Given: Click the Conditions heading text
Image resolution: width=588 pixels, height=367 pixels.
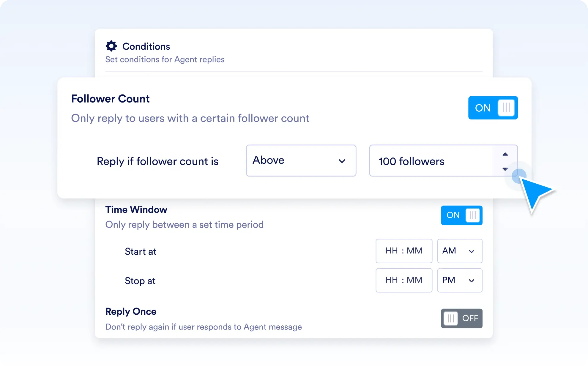Looking at the screenshot, I should pyautogui.click(x=146, y=46).
